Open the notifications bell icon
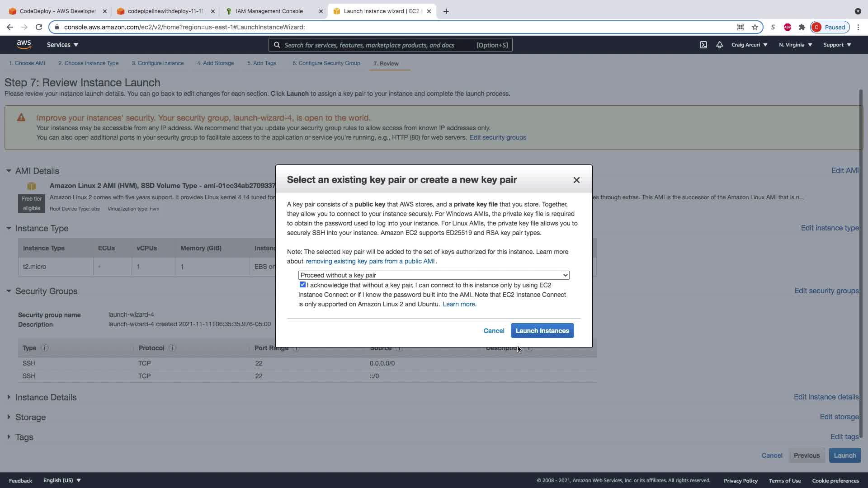This screenshot has width=868, height=488. 719,45
